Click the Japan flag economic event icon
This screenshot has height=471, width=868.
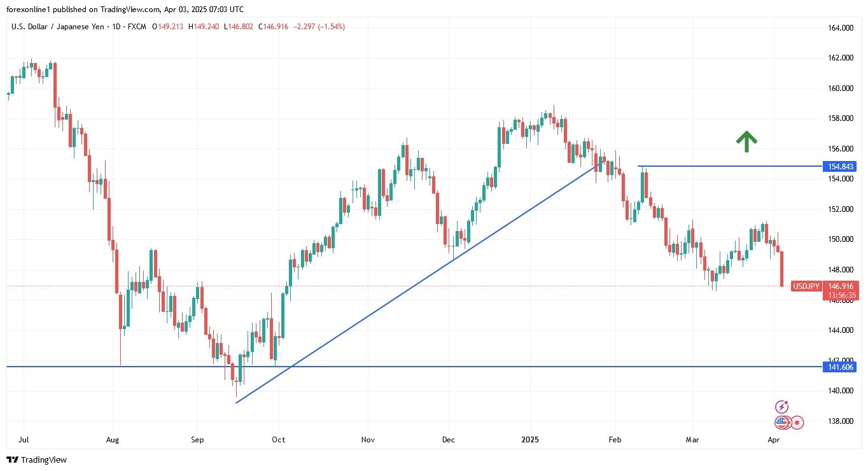796,422
